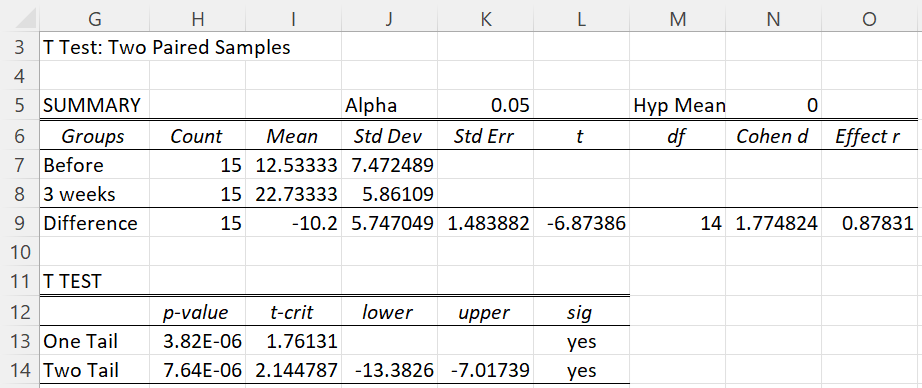Image resolution: width=922 pixels, height=388 pixels.
Task: Select the difference mean -10.2
Action: (293, 223)
